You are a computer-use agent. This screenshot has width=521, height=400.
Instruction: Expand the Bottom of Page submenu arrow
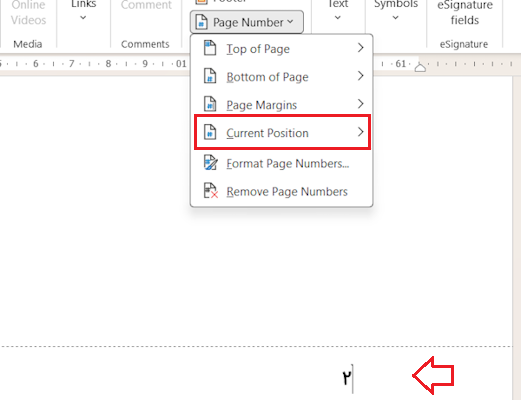[360, 76]
